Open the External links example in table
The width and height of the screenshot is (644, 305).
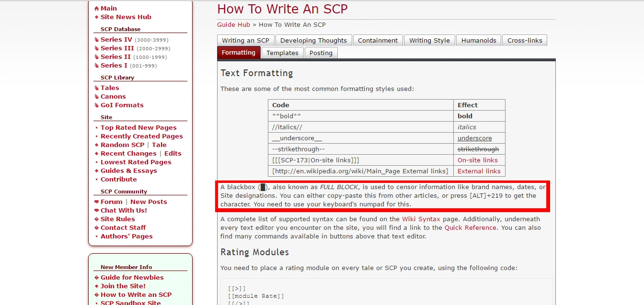(479, 171)
